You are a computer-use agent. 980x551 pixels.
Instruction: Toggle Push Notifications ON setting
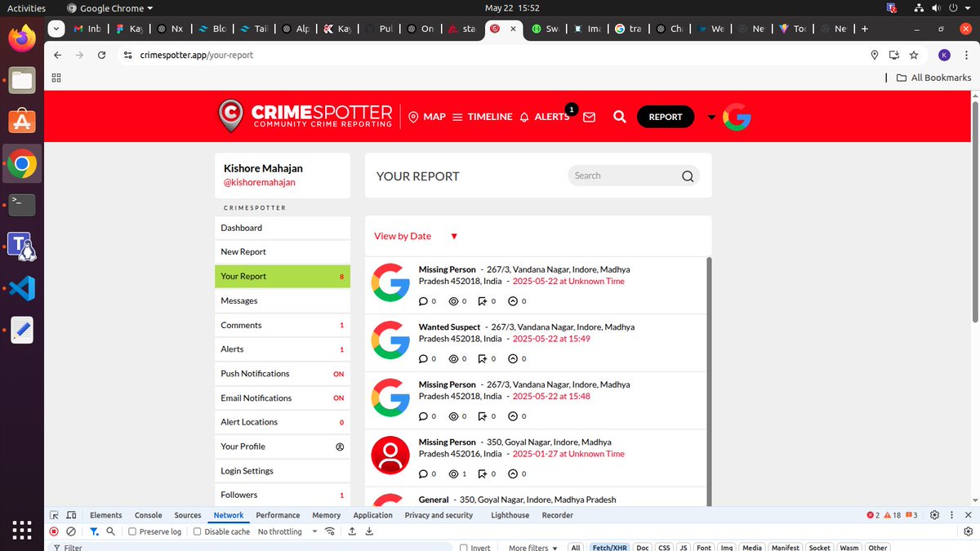(x=338, y=374)
